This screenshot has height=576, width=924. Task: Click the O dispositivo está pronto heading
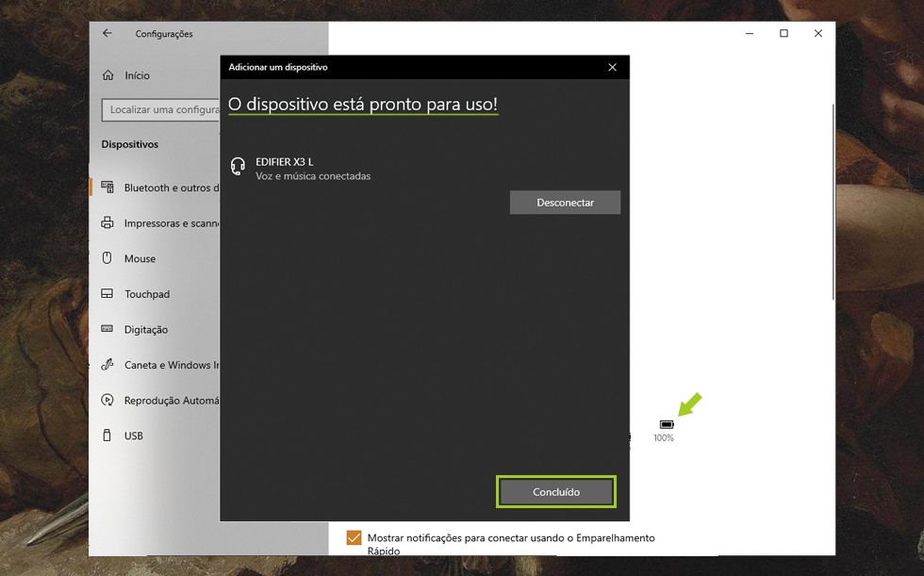click(363, 105)
